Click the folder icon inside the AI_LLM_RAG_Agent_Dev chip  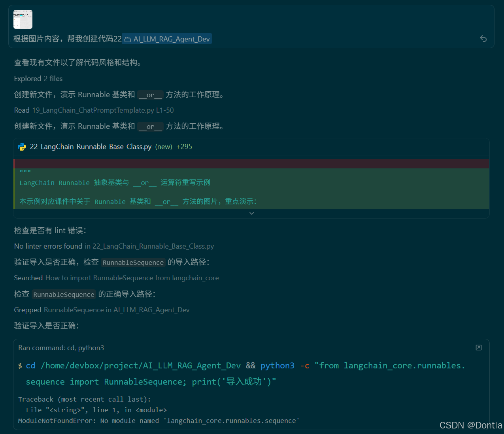pyautogui.click(x=127, y=39)
